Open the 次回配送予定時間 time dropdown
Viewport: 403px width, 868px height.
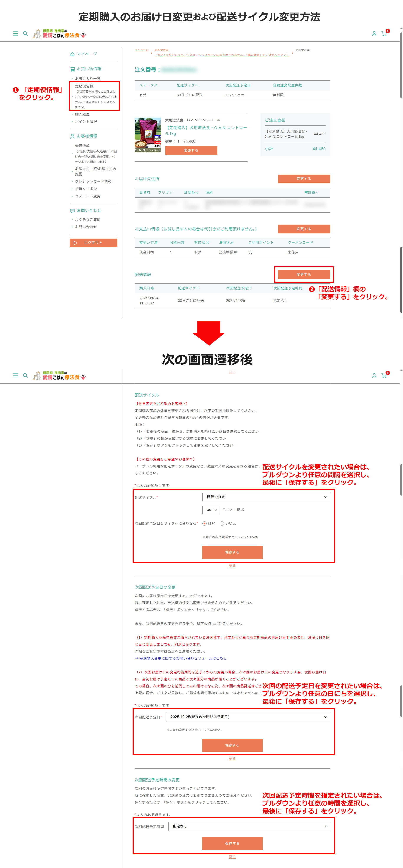pos(249,826)
